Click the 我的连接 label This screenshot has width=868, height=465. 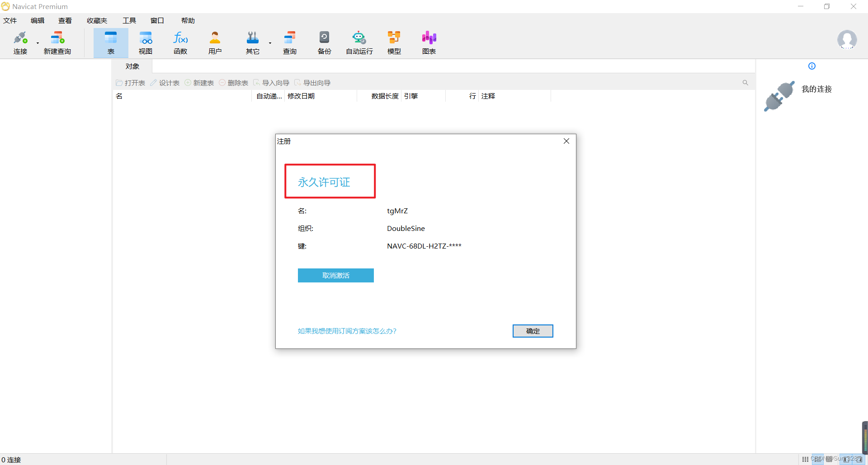tap(817, 89)
